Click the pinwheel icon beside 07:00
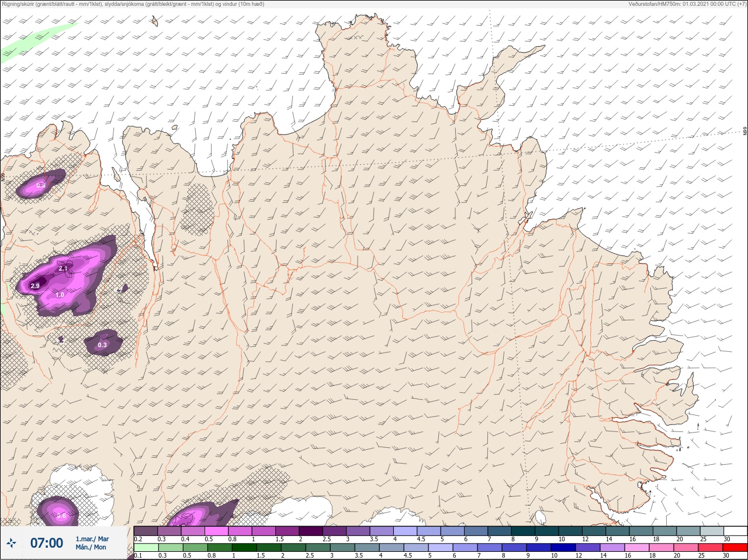Viewport: 748px width, 560px height. [x=11, y=543]
